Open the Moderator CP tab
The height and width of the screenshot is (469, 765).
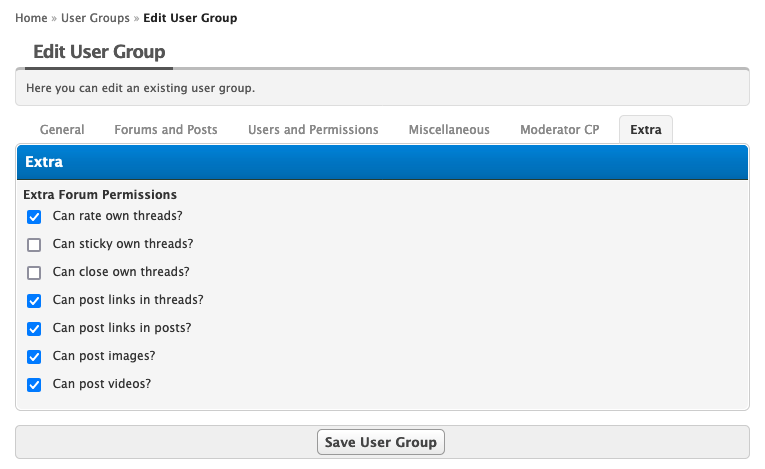560,130
